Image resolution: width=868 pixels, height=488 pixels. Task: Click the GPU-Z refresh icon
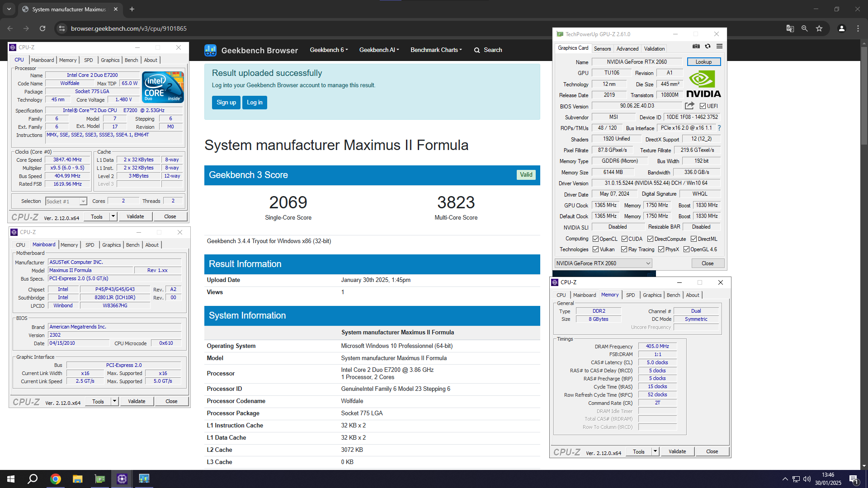click(x=708, y=47)
